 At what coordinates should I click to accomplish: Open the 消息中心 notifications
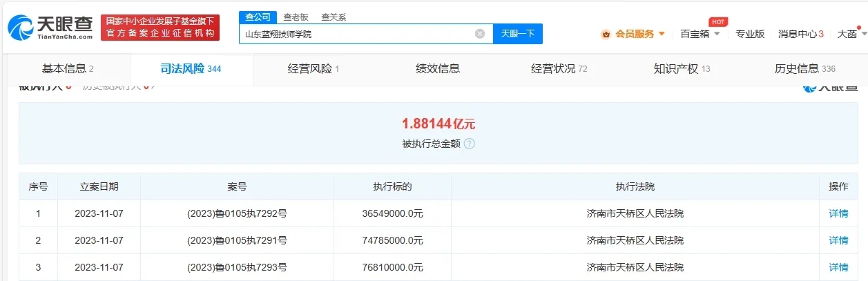click(801, 34)
